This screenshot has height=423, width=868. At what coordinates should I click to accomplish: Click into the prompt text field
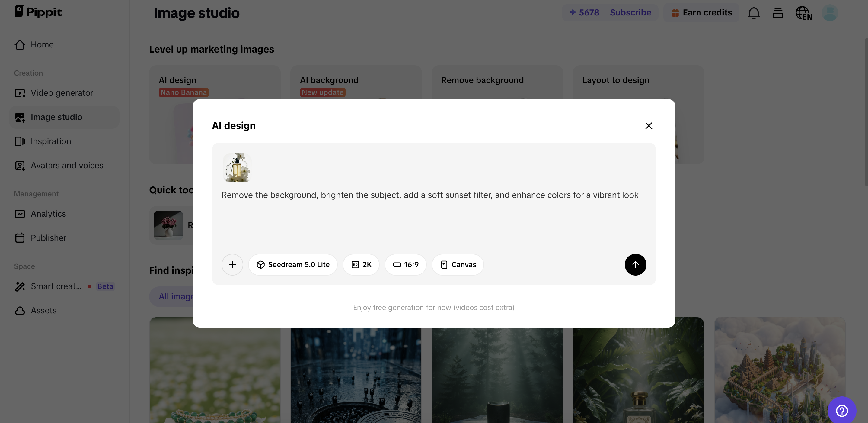coord(429,216)
